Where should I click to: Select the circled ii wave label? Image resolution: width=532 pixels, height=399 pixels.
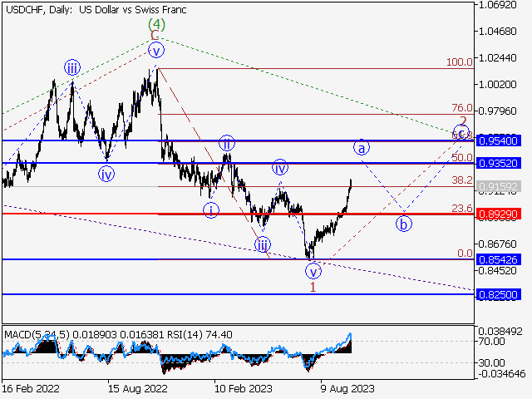coord(227,143)
